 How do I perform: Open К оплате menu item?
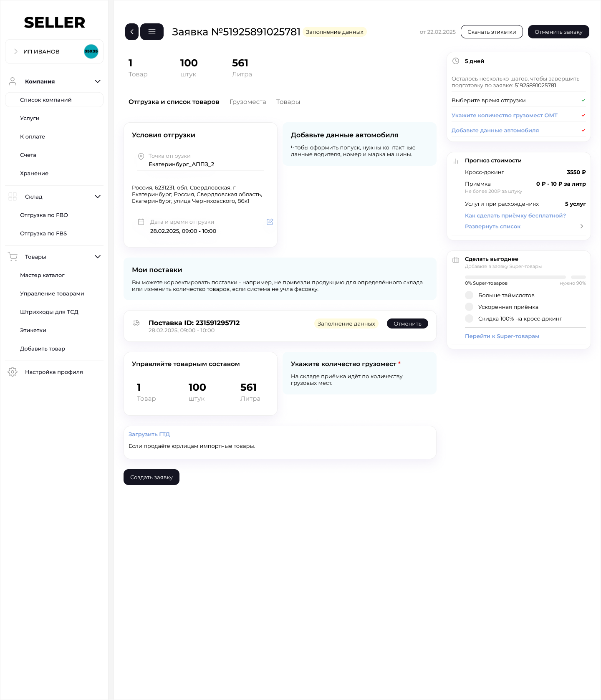tap(33, 136)
